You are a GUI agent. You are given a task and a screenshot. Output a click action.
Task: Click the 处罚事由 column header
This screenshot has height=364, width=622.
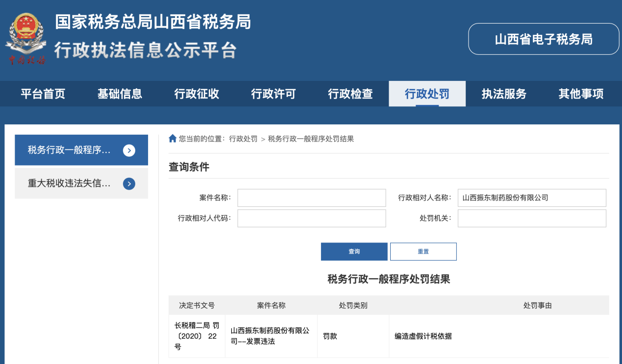[538, 305]
